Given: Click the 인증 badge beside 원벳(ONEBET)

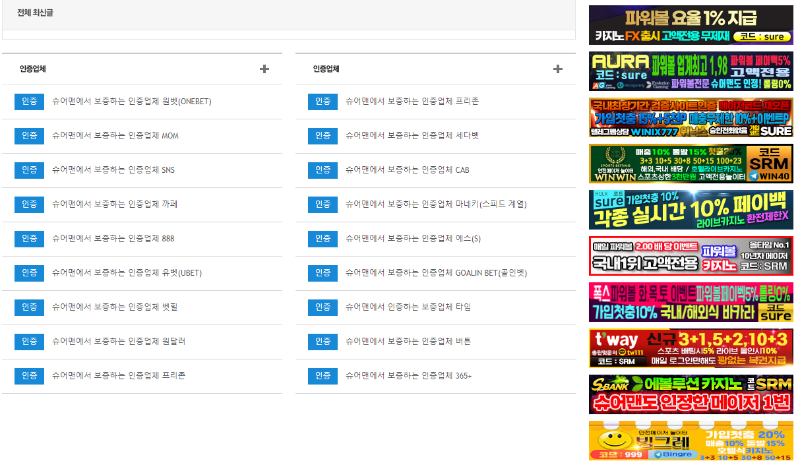Looking at the screenshot, I should (29, 102).
